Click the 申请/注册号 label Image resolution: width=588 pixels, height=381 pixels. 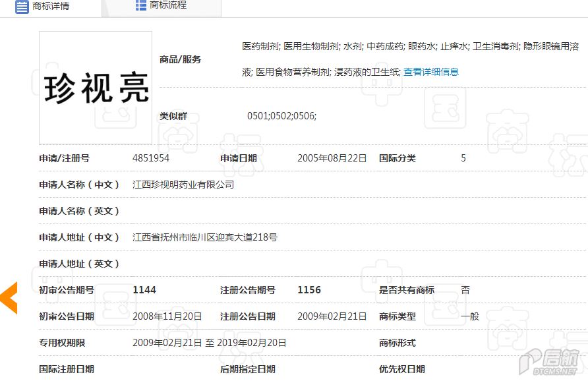64,158
